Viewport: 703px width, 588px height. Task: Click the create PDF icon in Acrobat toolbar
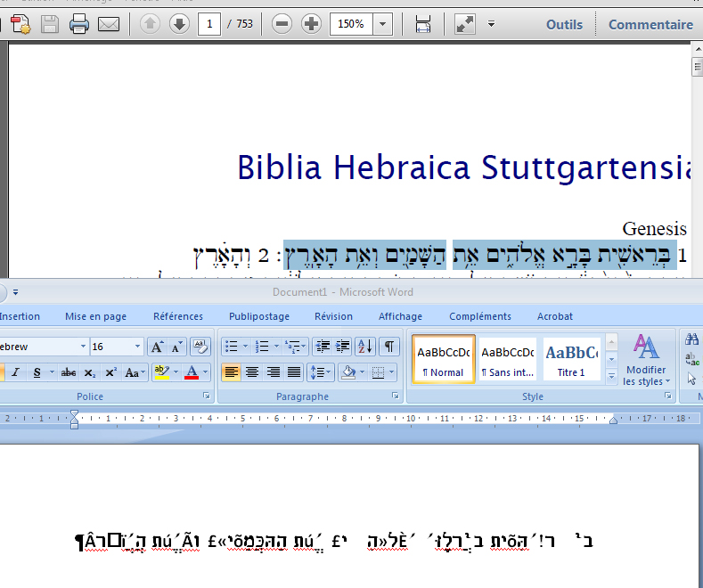click(20, 24)
